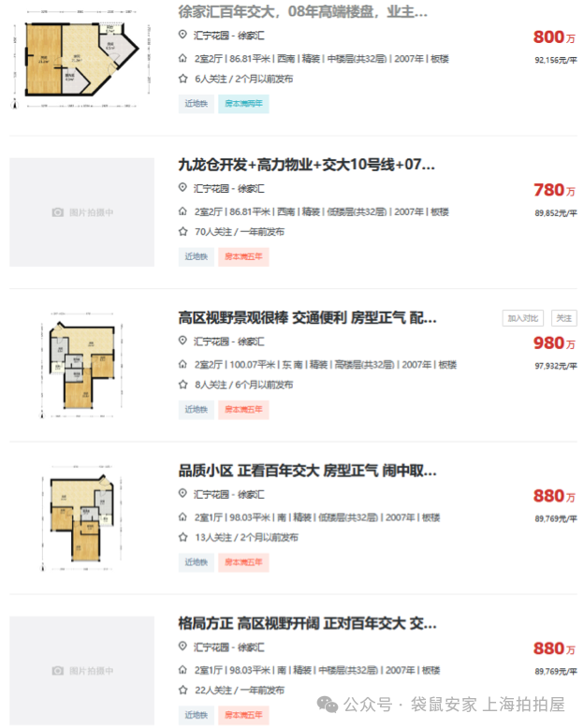The width and height of the screenshot is (584, 728).
Task: Open listing titled 九龙仓开发+高力物业+交大10号线
Action: [x=306, y=165]
